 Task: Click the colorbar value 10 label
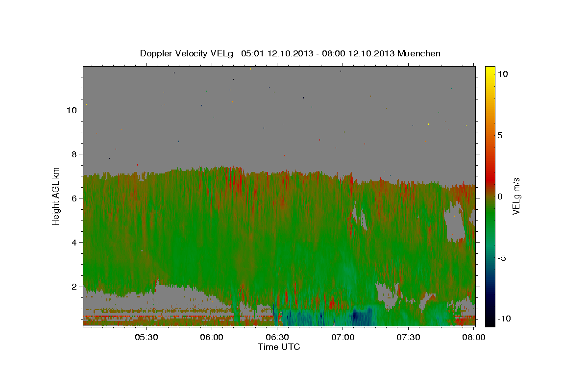point(502,73)
